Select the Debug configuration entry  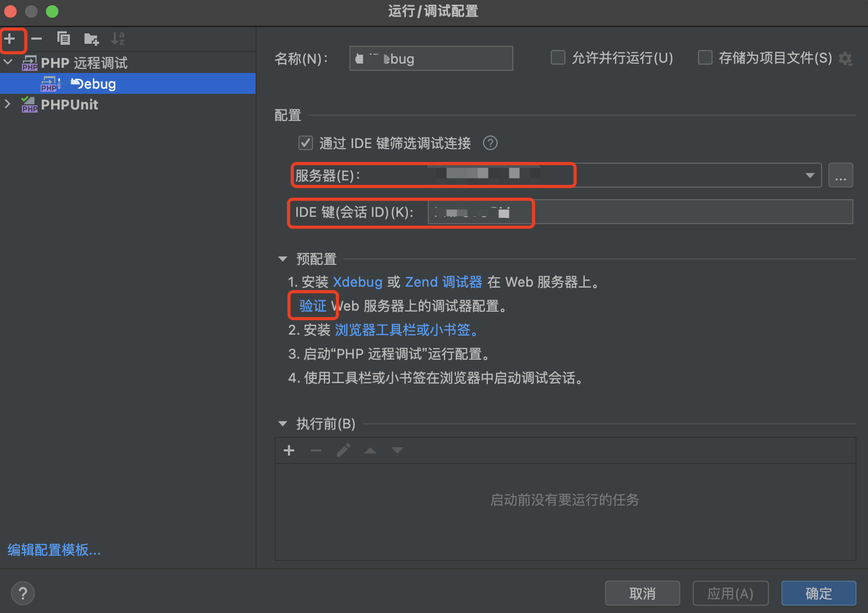128,83
